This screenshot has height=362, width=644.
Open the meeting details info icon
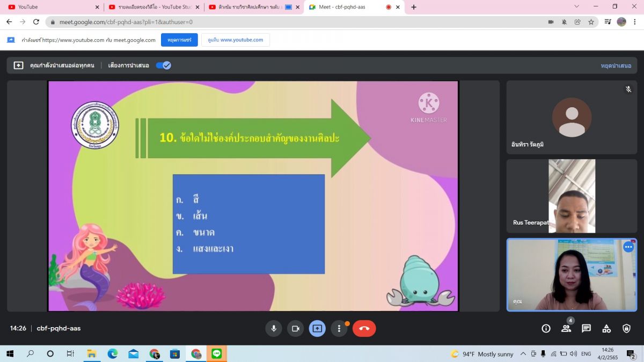546,329
